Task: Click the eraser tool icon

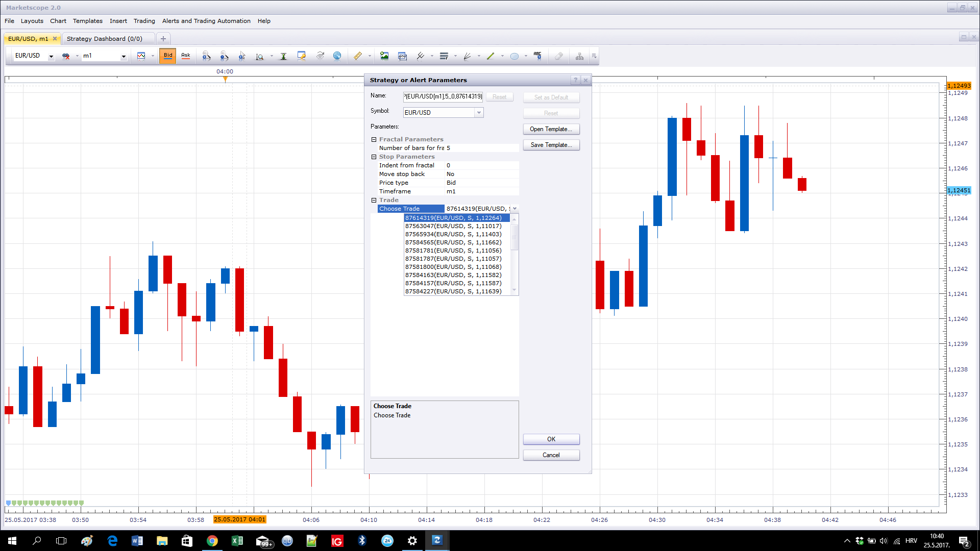Action: pos(559,56)
